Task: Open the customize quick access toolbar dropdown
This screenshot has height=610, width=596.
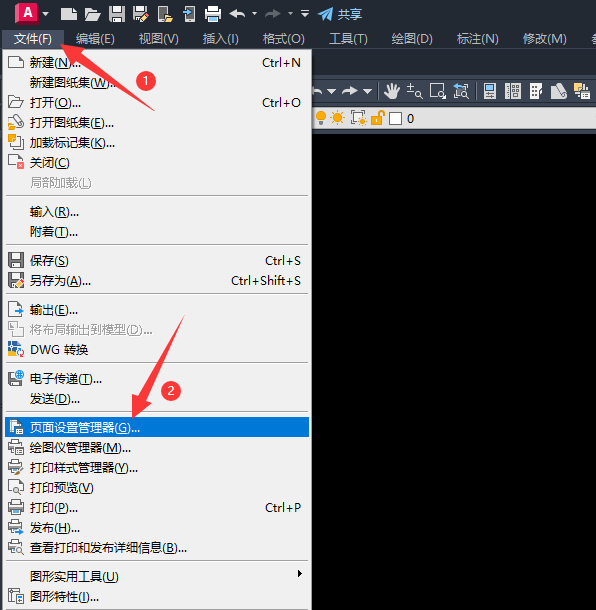Action: click(x=305, y=14)
